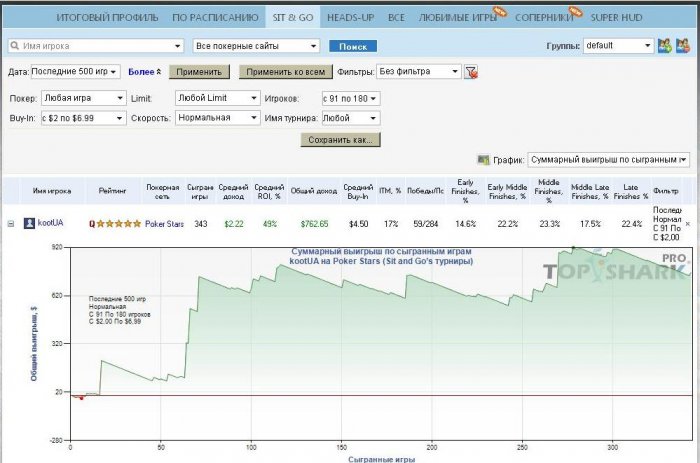
Task: Open the Покер game type dropdown
Action: pos(82,98)
